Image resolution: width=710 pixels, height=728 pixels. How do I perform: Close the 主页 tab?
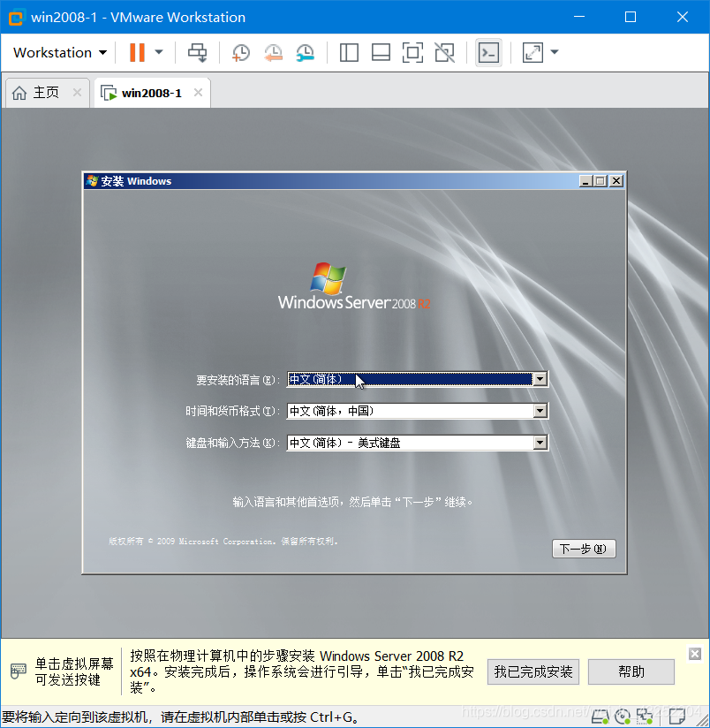click(78, 93)
